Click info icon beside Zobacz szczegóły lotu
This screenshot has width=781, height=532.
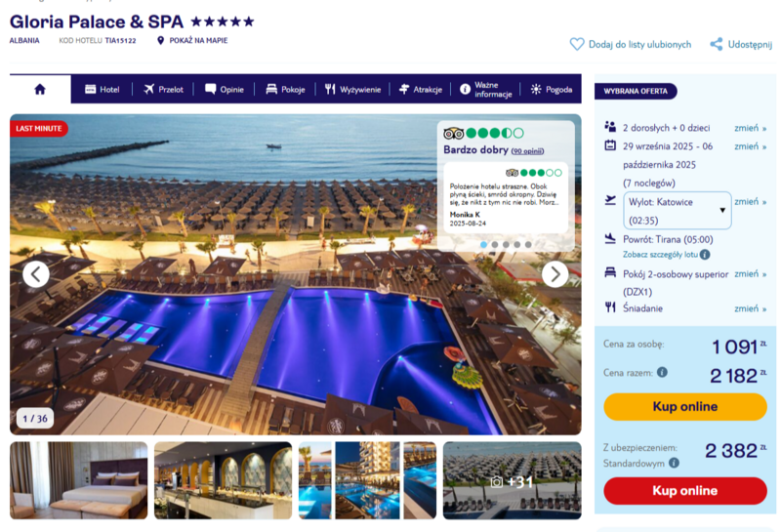pos(705,255)
